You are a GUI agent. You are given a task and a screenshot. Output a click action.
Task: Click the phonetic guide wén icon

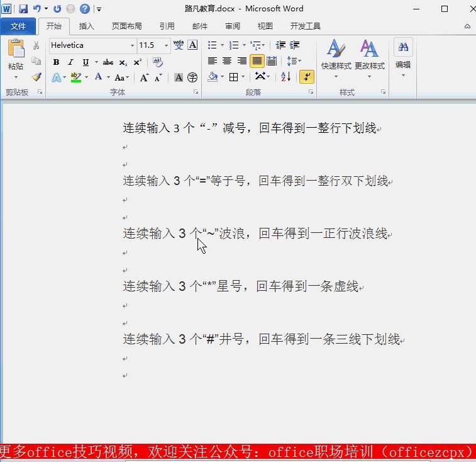coord(179,45)
